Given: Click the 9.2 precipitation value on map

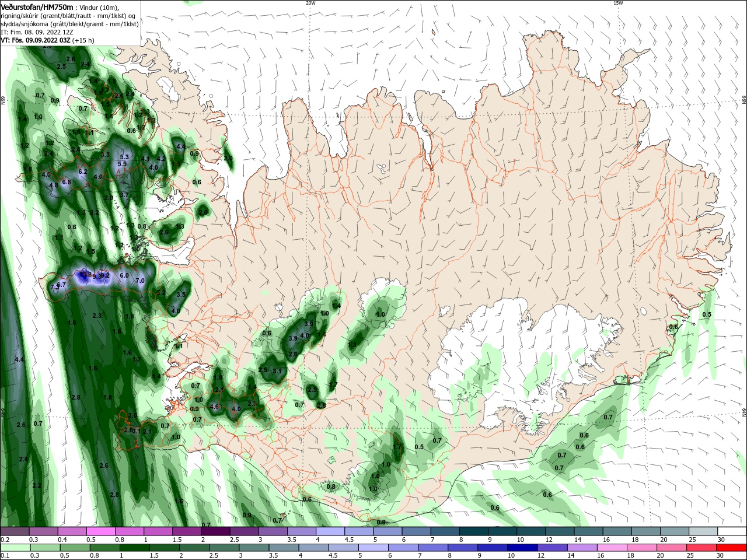Looking at the screenshot, I should point(105,275).
